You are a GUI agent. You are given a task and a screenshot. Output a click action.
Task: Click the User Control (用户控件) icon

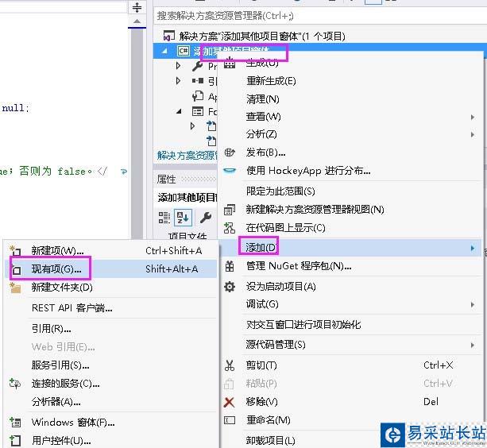click(x=15, y=441)
